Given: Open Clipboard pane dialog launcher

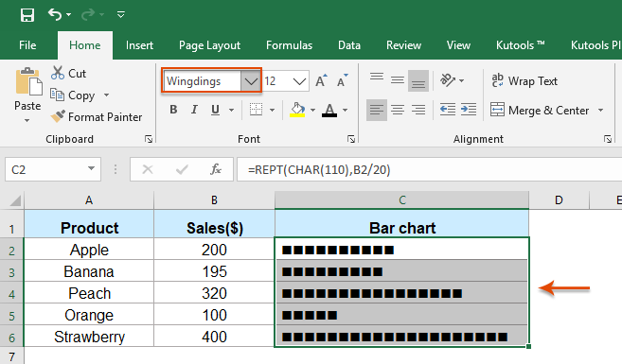Looking at the screenshot, I should pyautogui.click(x=149, y=139).
